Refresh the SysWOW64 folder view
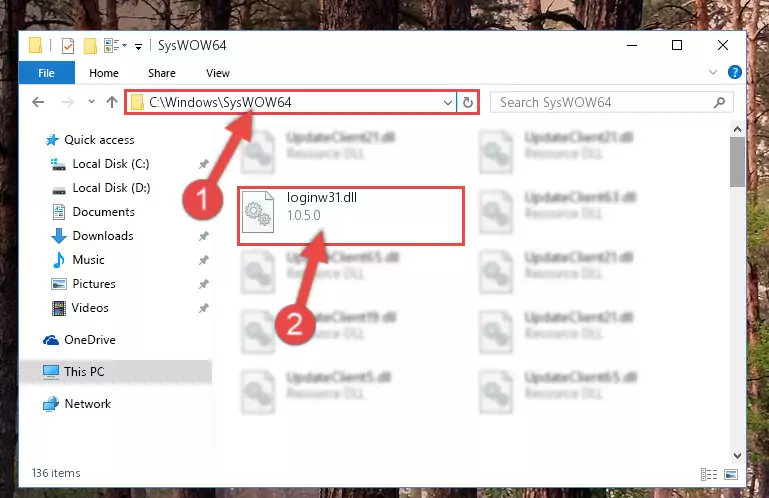Viewport: 769px width, 498px height. (468, 102)
